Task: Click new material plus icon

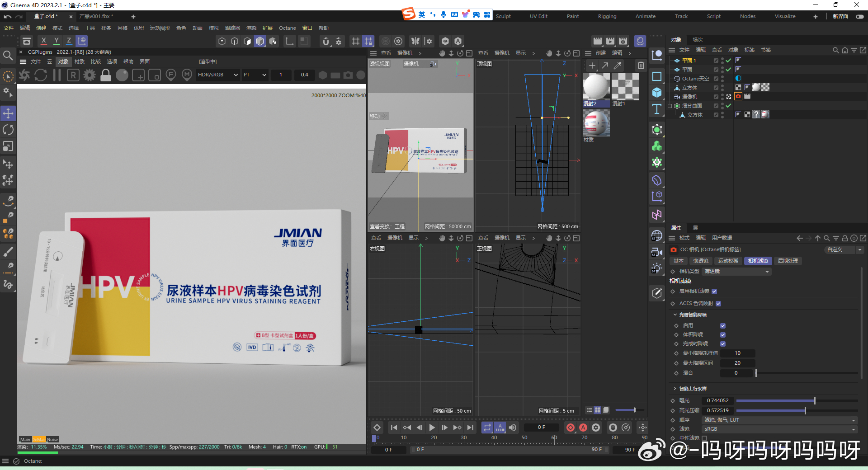Action: [592, 66]
